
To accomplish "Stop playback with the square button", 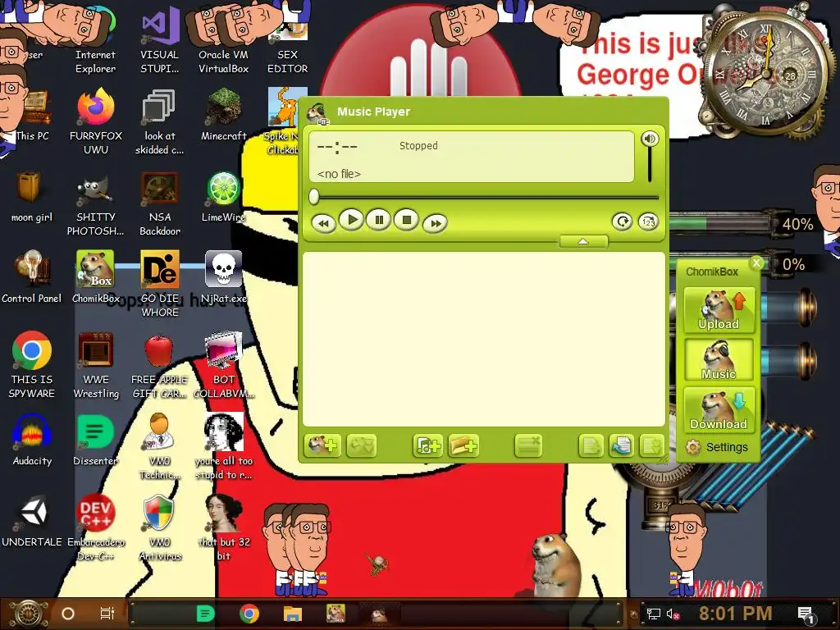I will tap(407, 220).
